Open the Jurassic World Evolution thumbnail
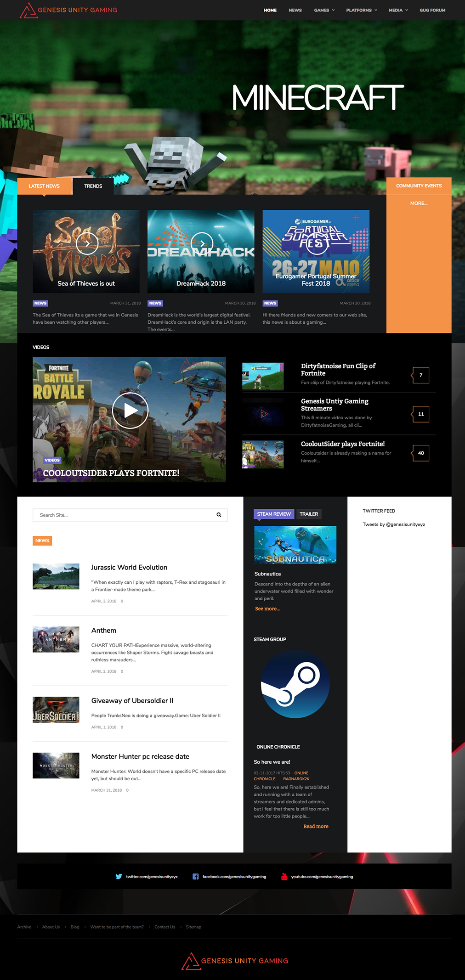Image resolution: width=465 pixels, height=980 pixels. [x=56, y=576]
